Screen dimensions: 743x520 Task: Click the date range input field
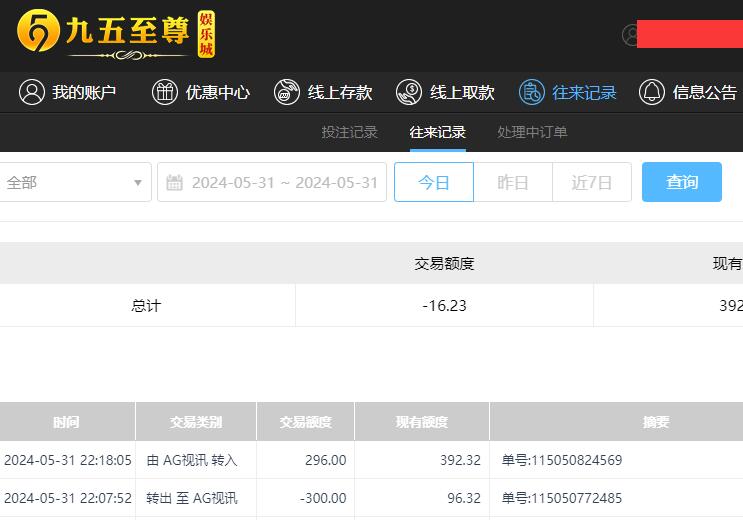(272, 182)
